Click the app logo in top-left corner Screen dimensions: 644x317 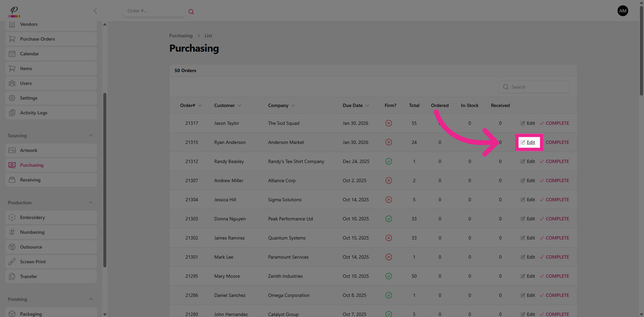[14, 11]
